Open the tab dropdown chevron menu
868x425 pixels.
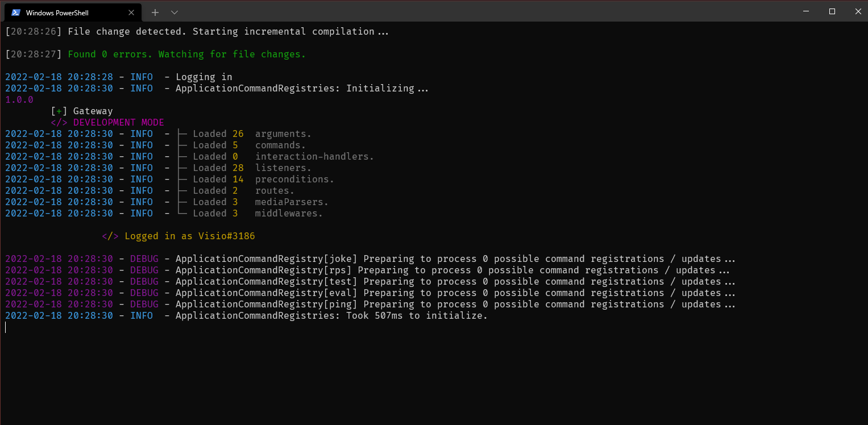pyautogui.click(x=174, y=12)
